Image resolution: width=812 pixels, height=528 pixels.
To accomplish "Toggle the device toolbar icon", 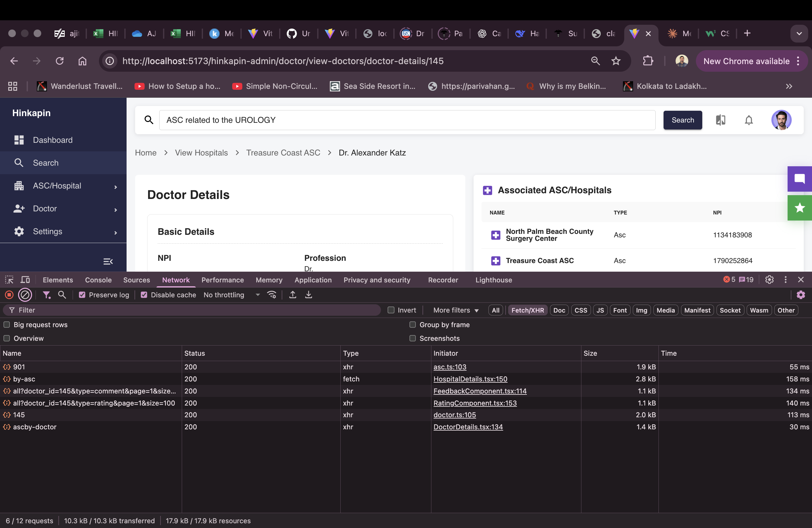I will (x=25, y=280).
